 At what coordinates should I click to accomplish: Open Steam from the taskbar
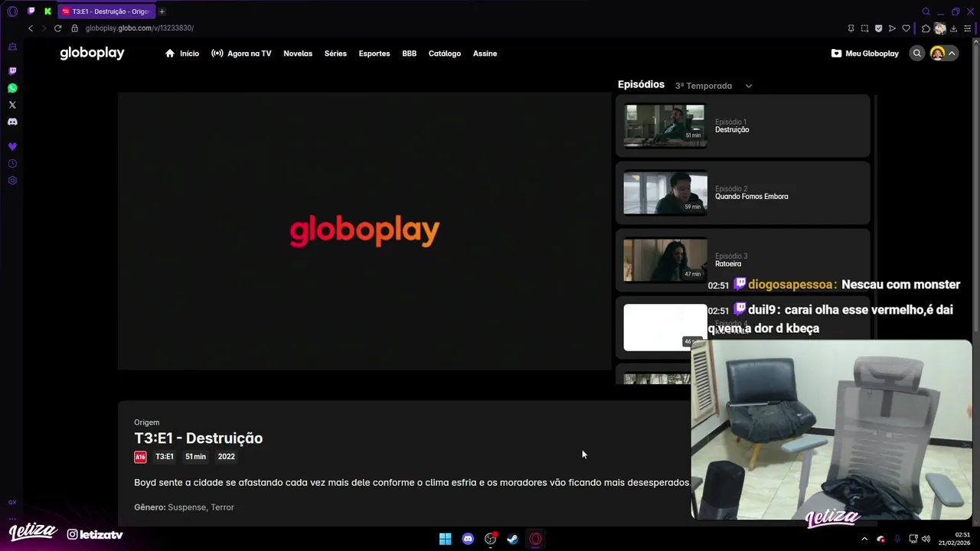click(x=512, y=539)
